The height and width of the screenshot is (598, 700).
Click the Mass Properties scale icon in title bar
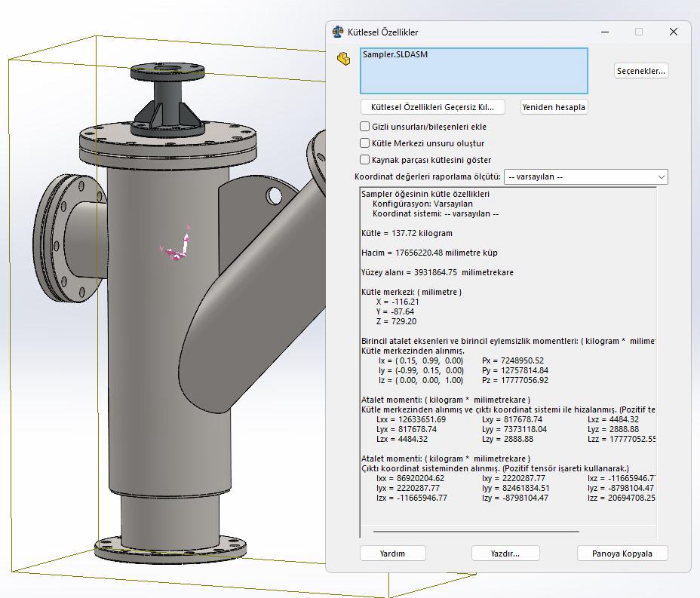[x=338, y=32]
